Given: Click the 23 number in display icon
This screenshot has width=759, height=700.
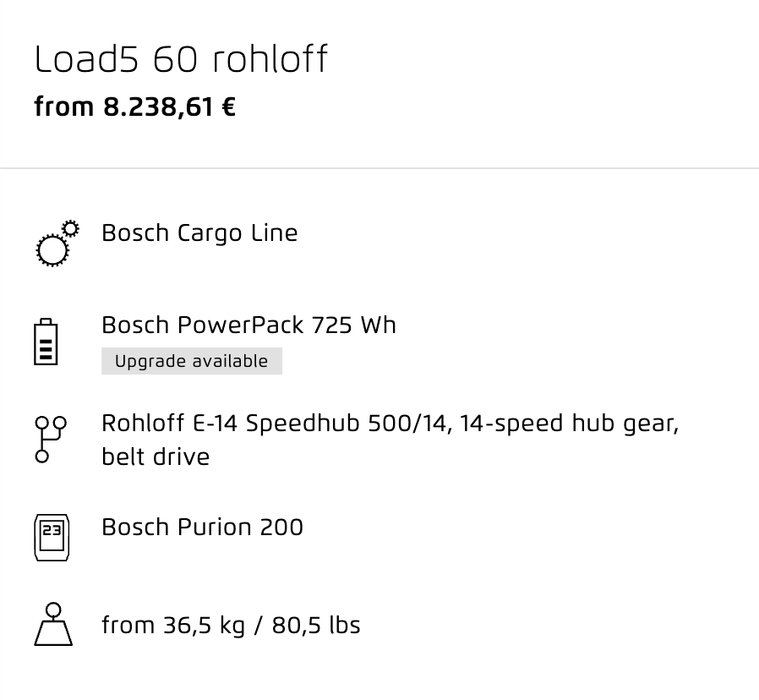Looking at the screenshot, I should tap(52, 530).
